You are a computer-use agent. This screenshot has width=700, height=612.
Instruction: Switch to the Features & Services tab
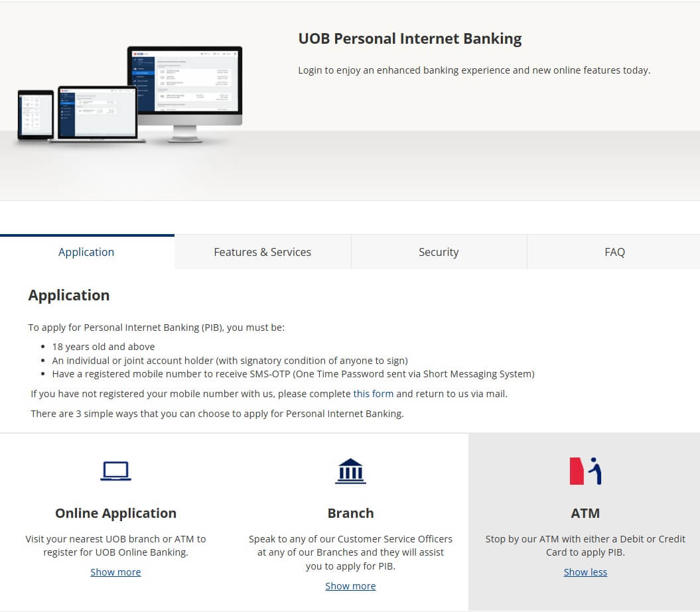click(x=262, y=252)
